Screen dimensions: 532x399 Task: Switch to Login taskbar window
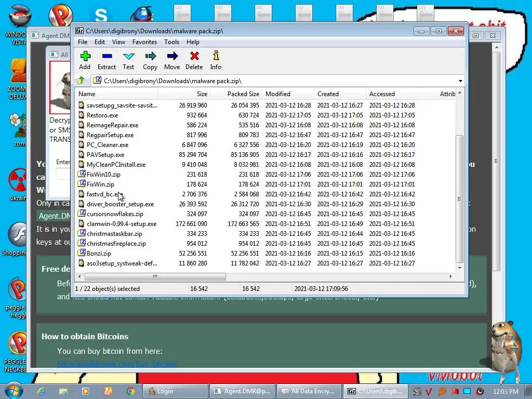[175, 391]
